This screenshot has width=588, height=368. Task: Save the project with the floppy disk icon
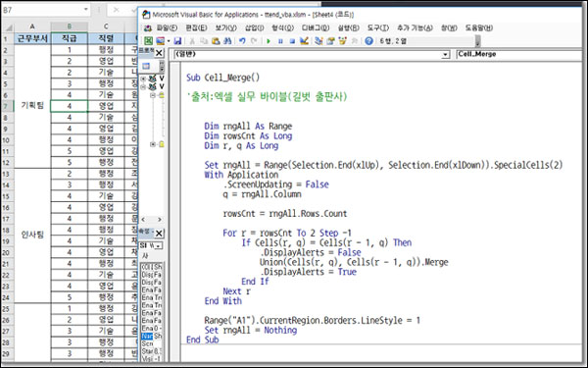point(177,41)
